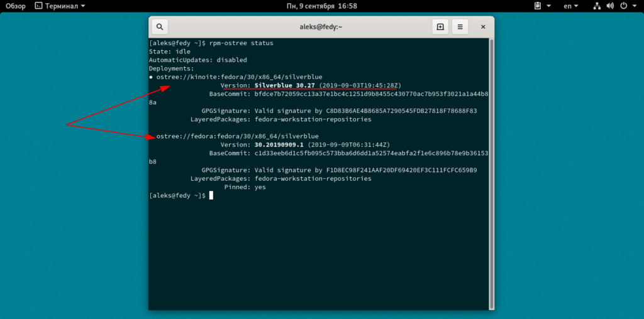Click the ostree://fedora deployment line
The width and height of the screenshot is (644, 319).
click(237, 136)
